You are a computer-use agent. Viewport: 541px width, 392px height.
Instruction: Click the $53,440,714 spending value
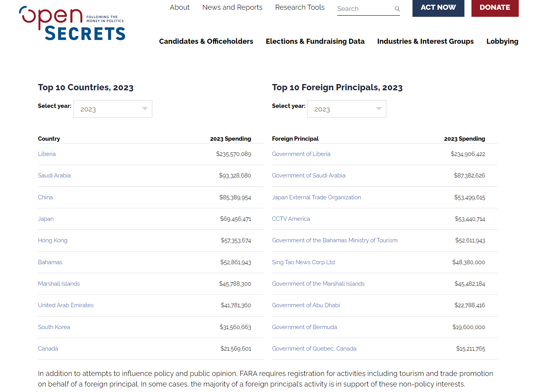470,219
